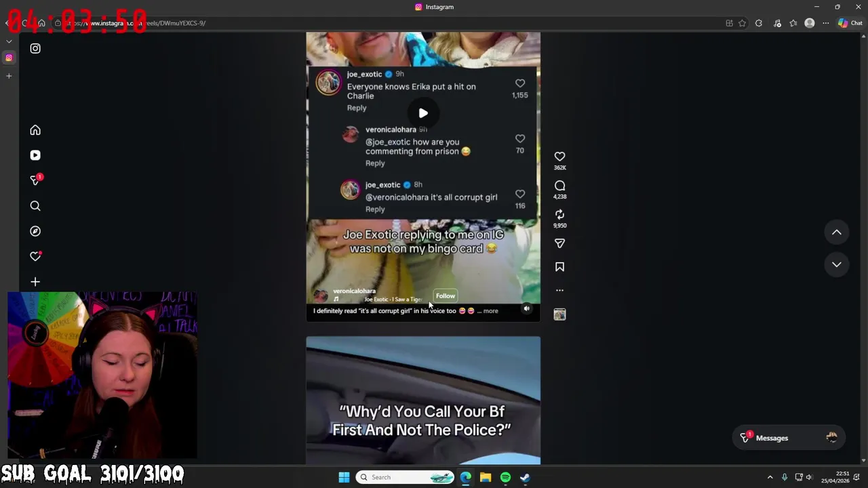Image resolution: width=868 pixels, height=488 pixels.
Task: Expand the vertical tabs chevron
Action: coord(9,41)
